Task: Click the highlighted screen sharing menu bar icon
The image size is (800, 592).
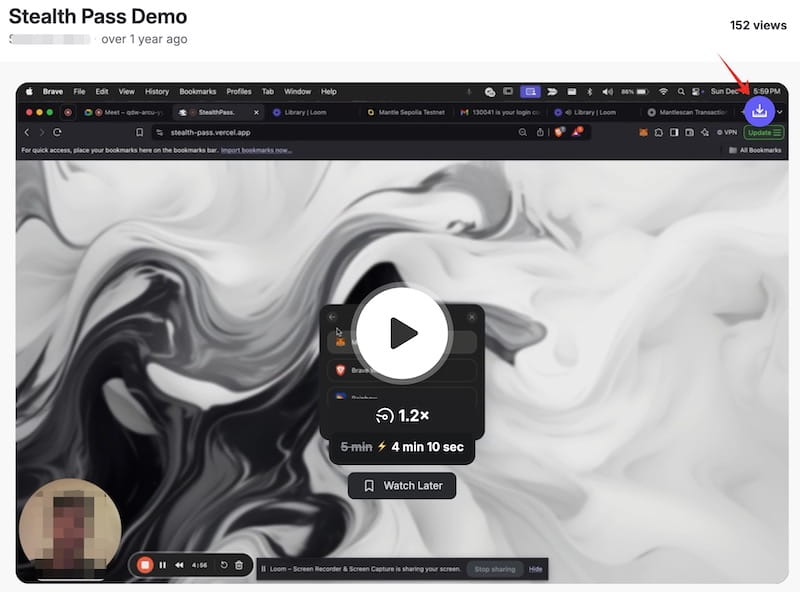Action: 530,92
